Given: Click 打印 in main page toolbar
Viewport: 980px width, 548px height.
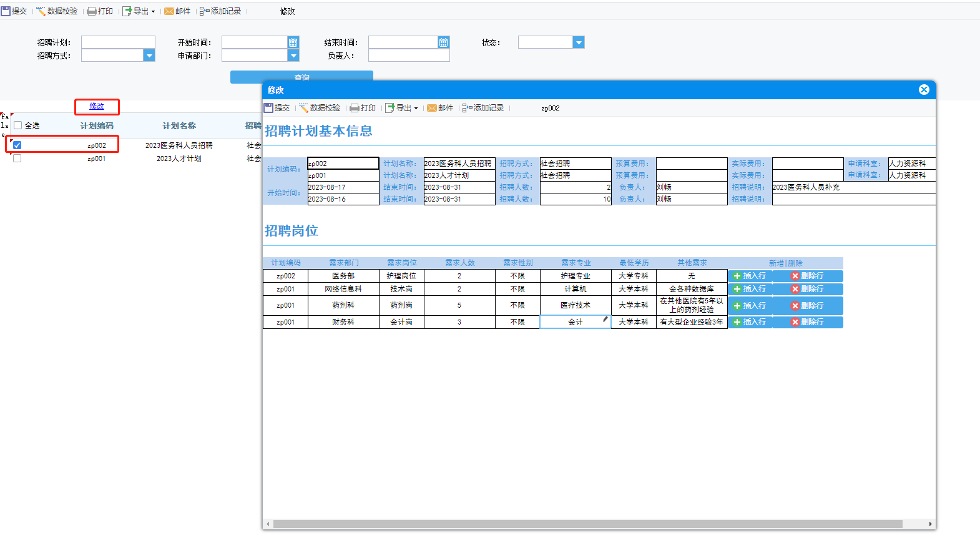Looking at the screenshot, I should (x=100, y=11).
